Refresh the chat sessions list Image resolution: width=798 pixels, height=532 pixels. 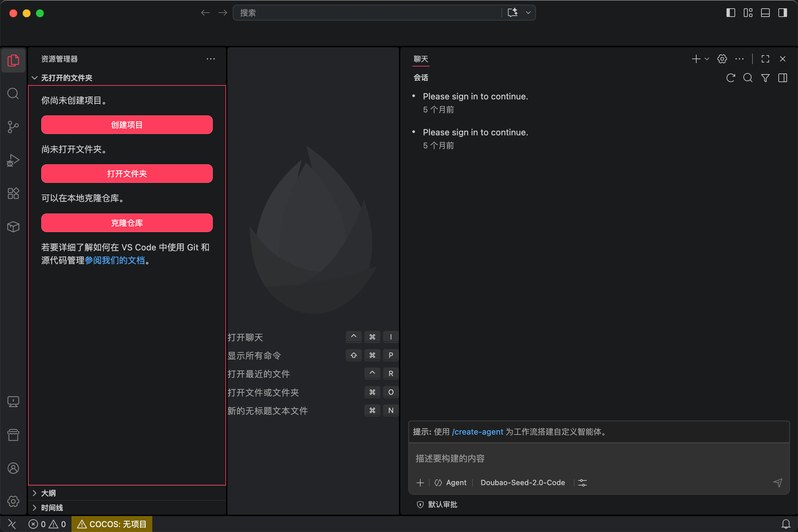pos(731,78)
